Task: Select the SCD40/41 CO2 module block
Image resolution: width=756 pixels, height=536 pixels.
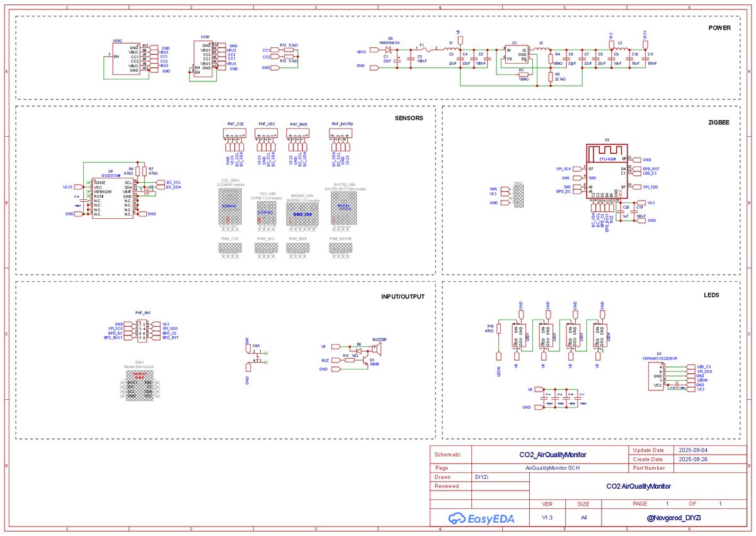Action: (x=229, y=207)
